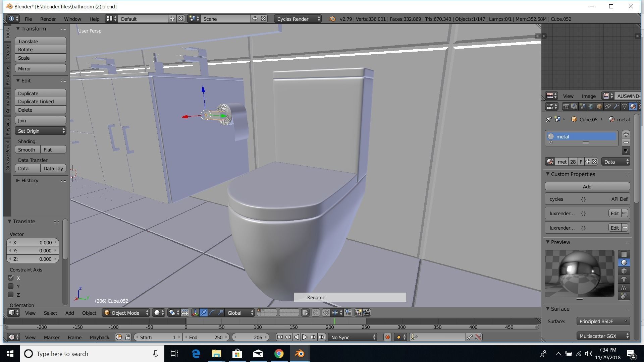Open the Set Origin dropdown
644x362 pixels.
(x=40, y=131)
